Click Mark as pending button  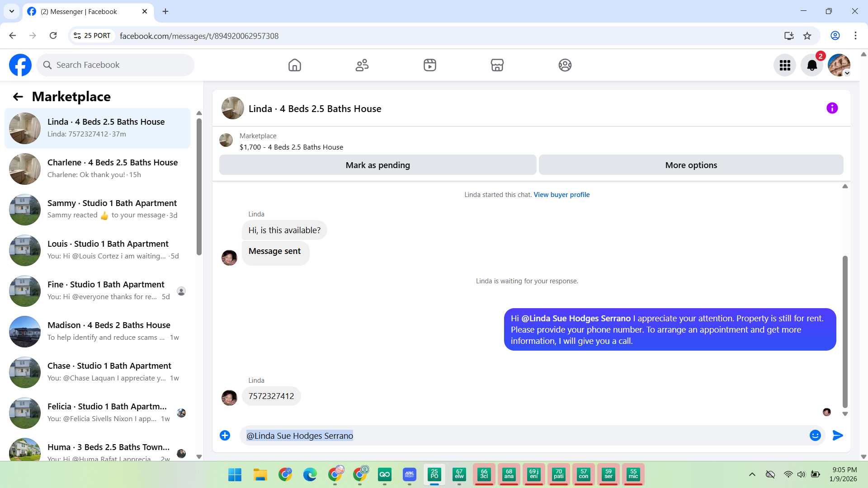377,165
